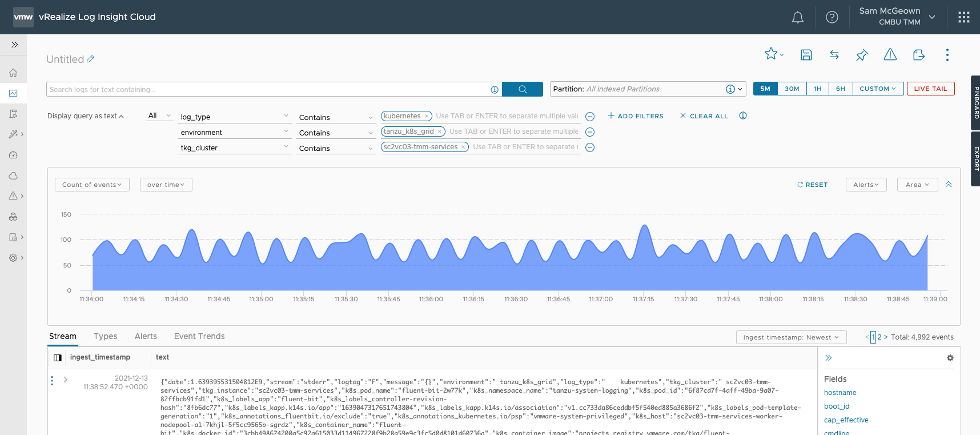Create alert from query triangle icon
Image resolution: width=980 pixels, height=435 pixels.
[890, 54]
